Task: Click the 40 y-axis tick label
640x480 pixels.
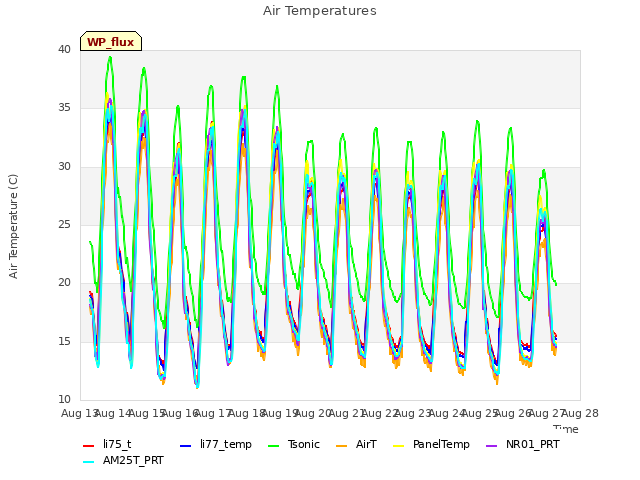Action: click(64, 49)
